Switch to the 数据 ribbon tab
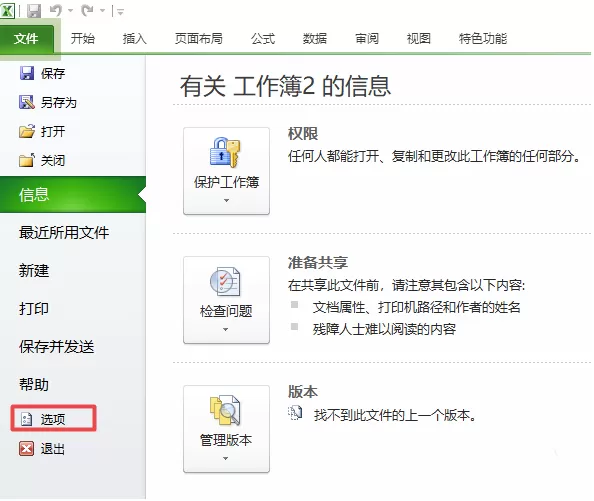This screenshot has height=501, width=594. (315, 38)
